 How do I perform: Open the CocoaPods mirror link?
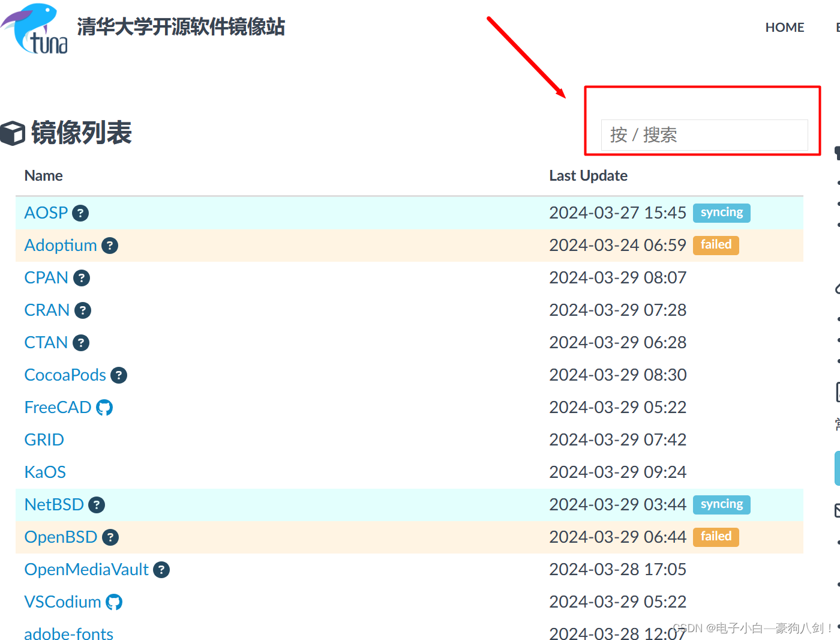tap(65, 375)
